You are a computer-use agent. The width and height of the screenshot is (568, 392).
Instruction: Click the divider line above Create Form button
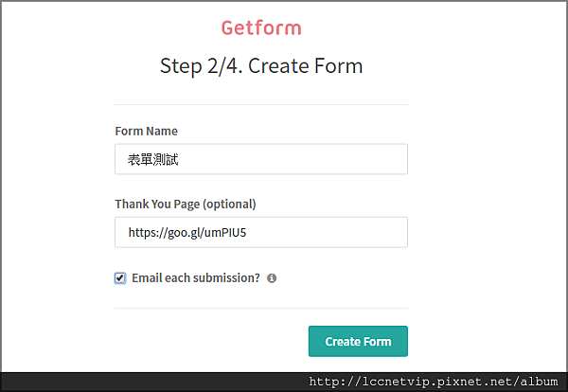coord(261,309)
